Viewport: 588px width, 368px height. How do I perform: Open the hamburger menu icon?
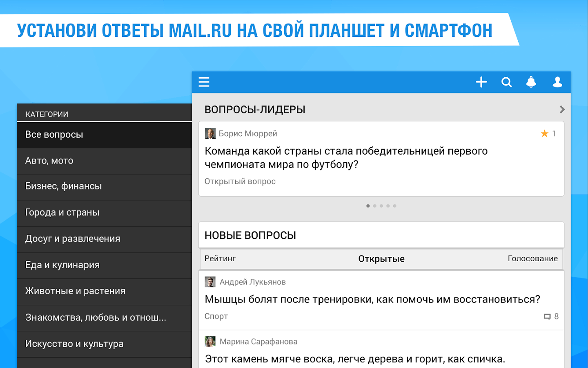204,82
